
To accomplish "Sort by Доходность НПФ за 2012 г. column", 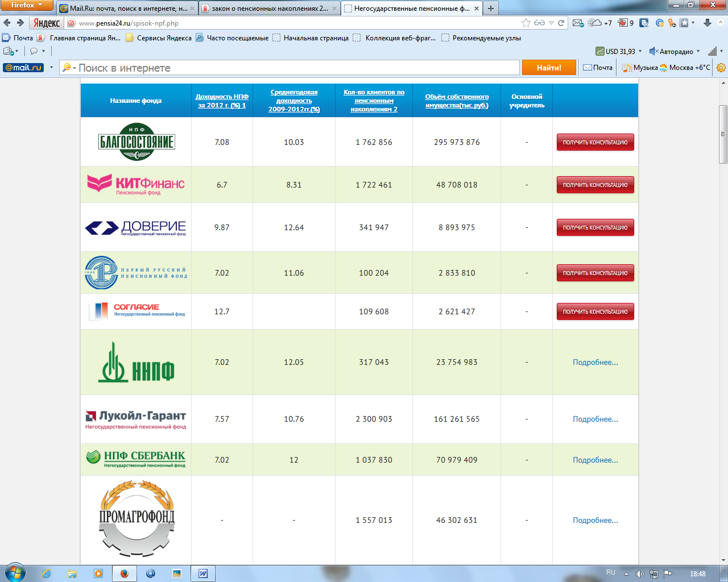I will [x=222, y=101].
